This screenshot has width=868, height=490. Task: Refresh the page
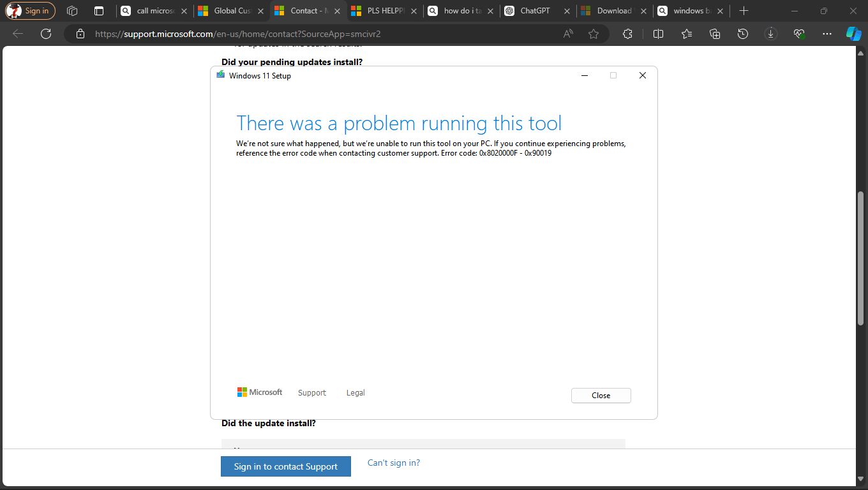click(46, 34)
